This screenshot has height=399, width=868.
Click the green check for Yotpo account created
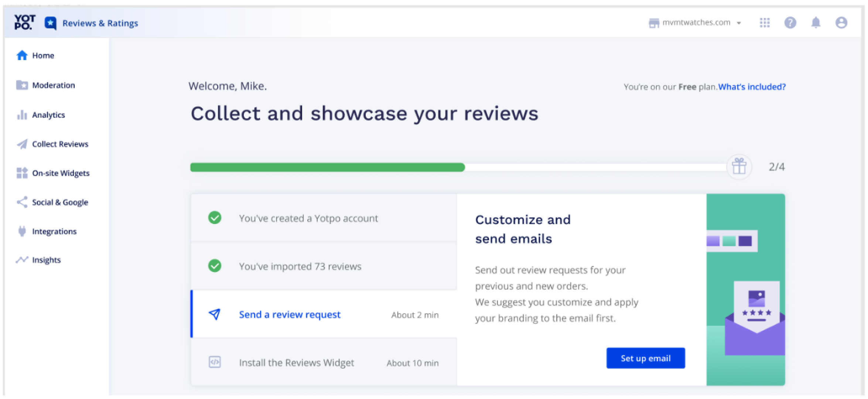click(215, 218)
